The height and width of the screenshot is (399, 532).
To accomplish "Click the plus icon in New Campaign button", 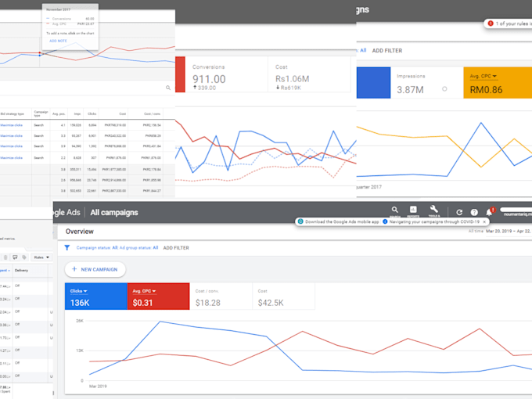I will (x=74, y=269).
